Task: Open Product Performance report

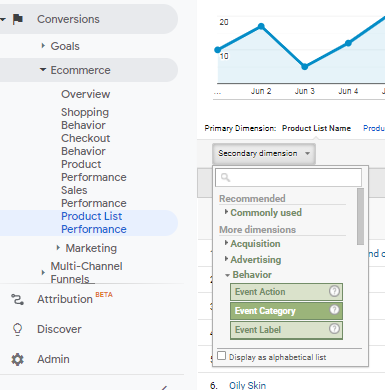Action: click(x=94, y=171)
